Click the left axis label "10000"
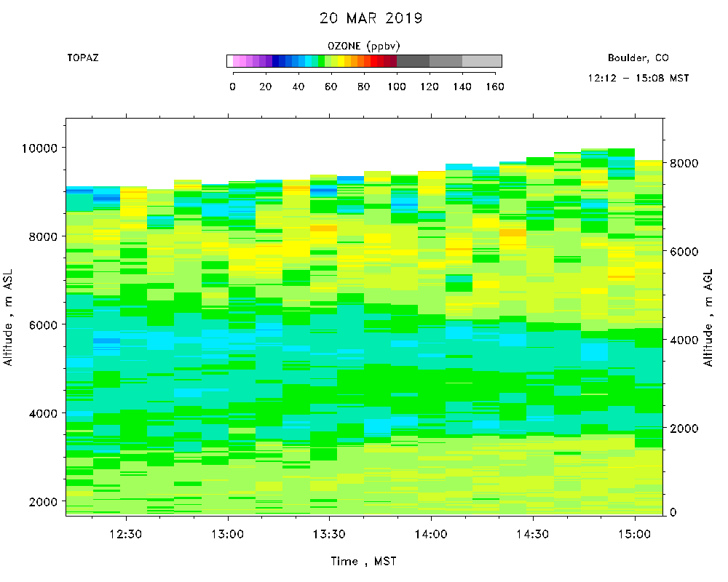This screenshot has height=582, width=728. click(40, 148)
